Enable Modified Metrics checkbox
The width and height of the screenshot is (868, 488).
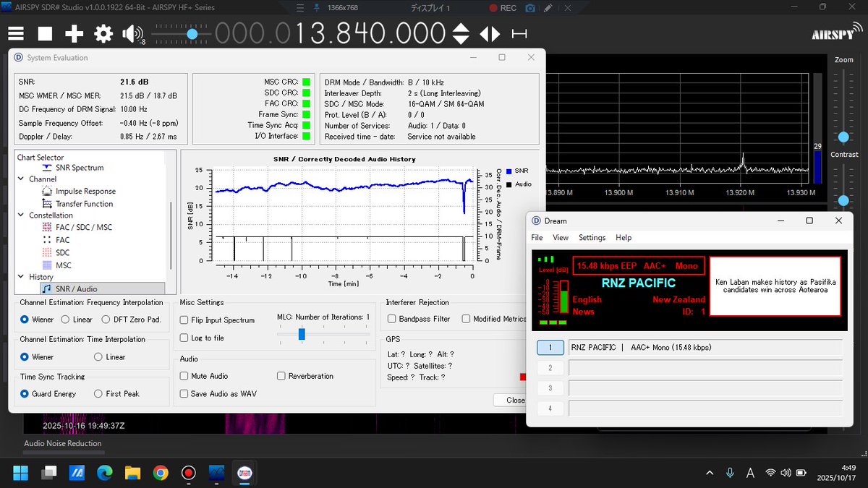pos(467,319)
